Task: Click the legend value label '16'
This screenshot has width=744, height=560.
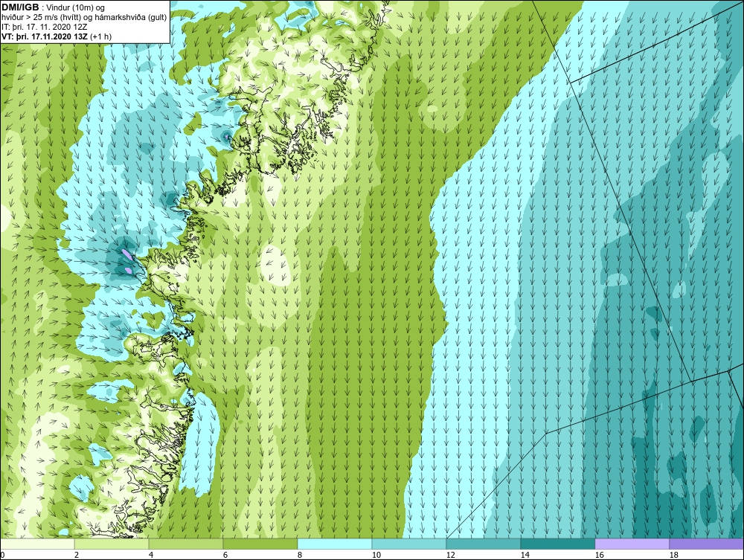Action: pos(599,555)
